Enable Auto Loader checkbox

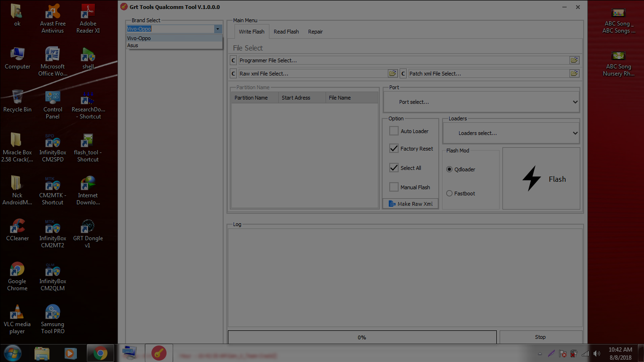394,131
